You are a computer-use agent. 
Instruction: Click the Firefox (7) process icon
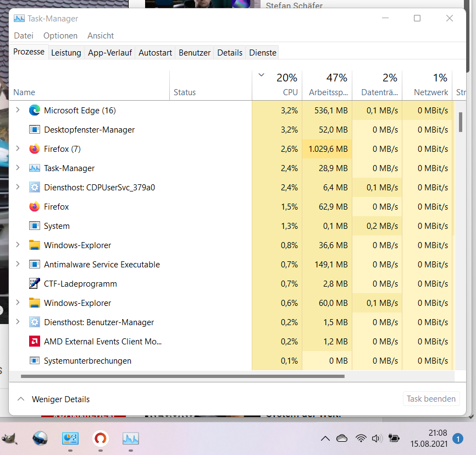tap(34, 149)
